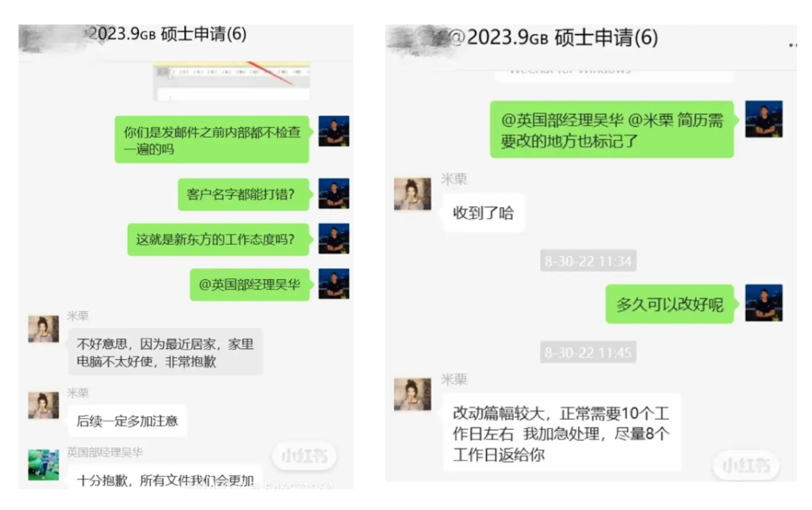812x510 pixels.
Task: Open the more options dots in right chat header
Action: (x=793, y=45)
